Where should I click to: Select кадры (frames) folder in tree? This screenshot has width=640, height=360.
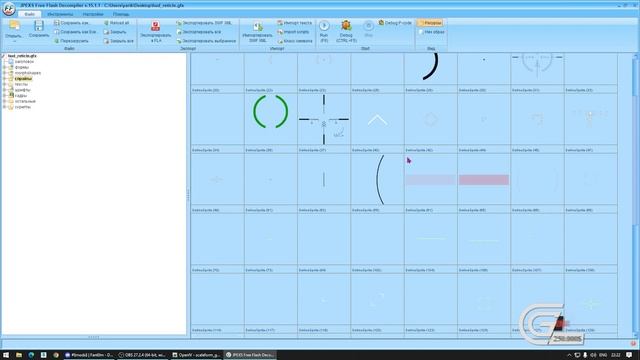tap(21, 96)
